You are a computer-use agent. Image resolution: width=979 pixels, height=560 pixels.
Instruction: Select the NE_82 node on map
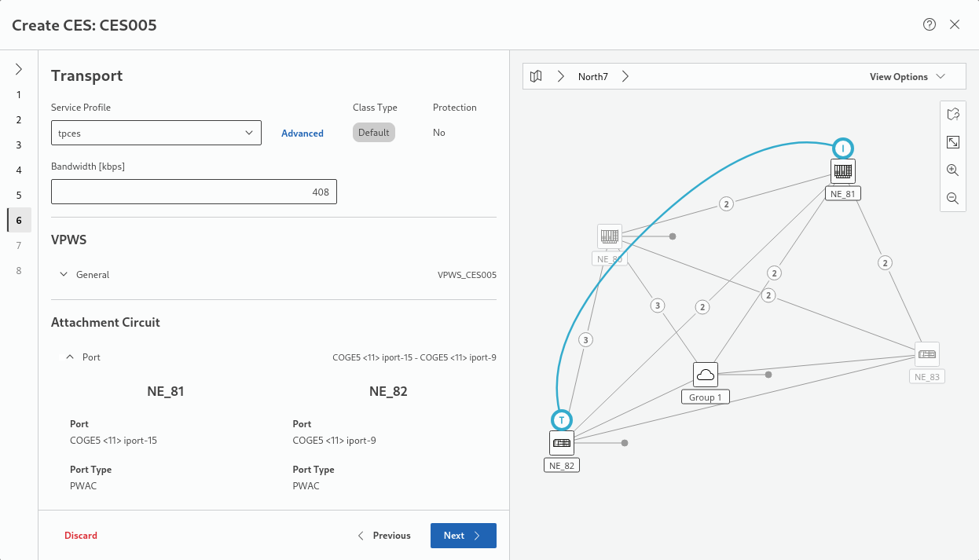[x=562, y=443]
